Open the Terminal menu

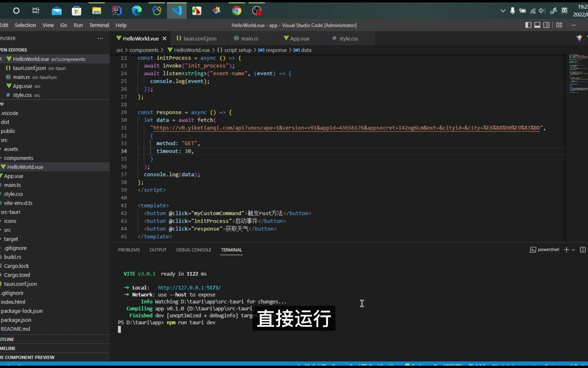[99, 25]
